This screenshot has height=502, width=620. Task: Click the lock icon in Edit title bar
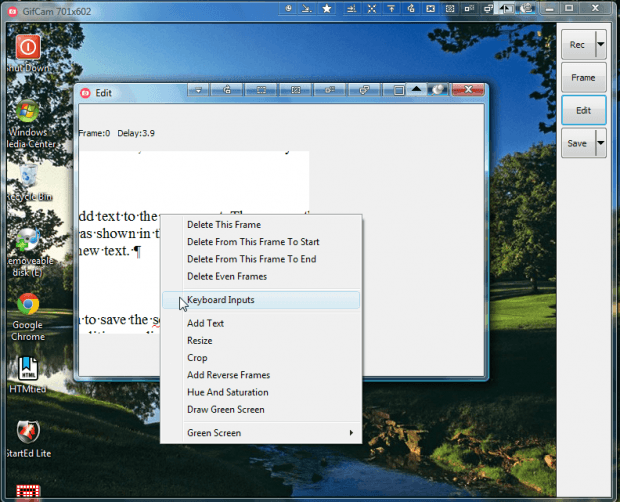pyautogui.click(x=228, y=91)
